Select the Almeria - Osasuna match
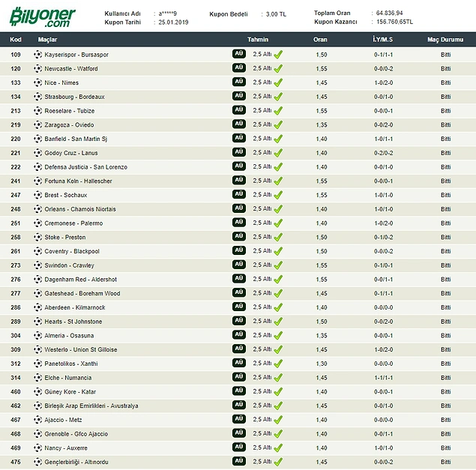 [69, 336]
